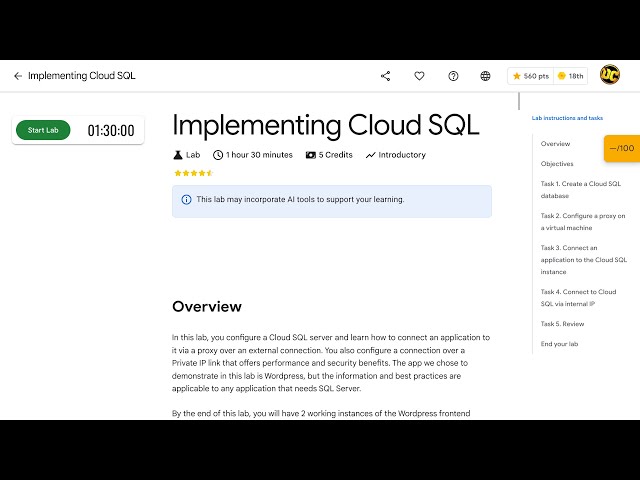Open the 560 pts star badge
Viewport: 640px width, 480px height.
point(531,76)
